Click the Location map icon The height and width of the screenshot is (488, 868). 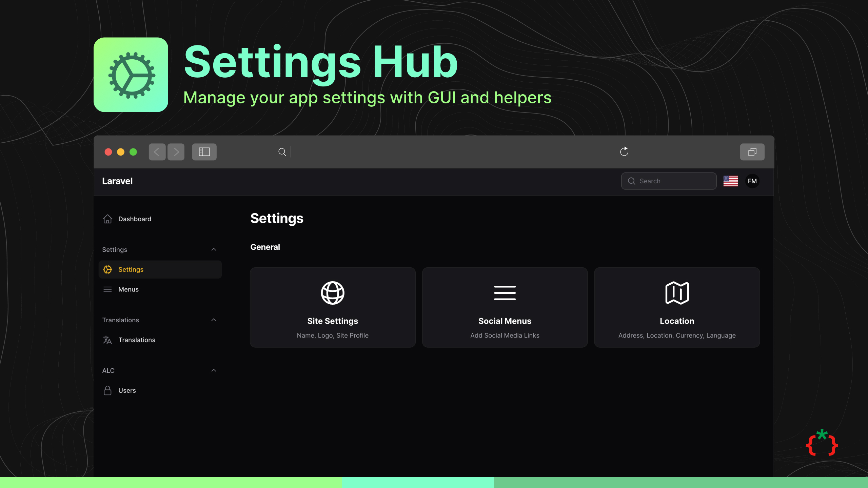click(677, 292)
